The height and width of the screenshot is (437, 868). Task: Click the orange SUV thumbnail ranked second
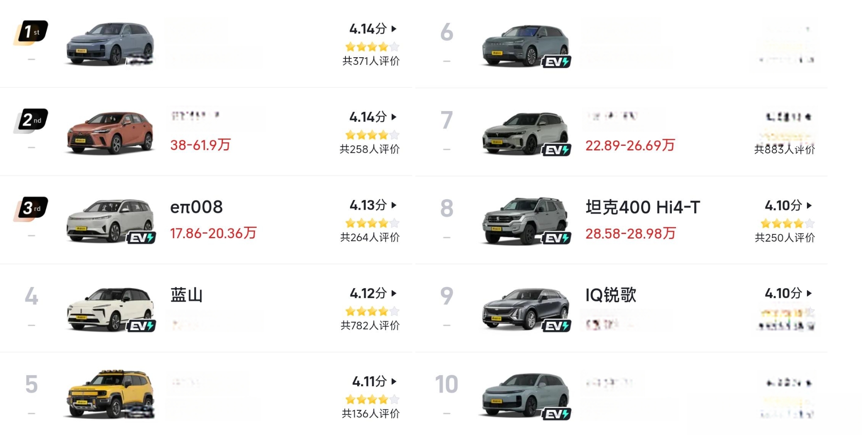pyautogui.click(x=110, y=133)
